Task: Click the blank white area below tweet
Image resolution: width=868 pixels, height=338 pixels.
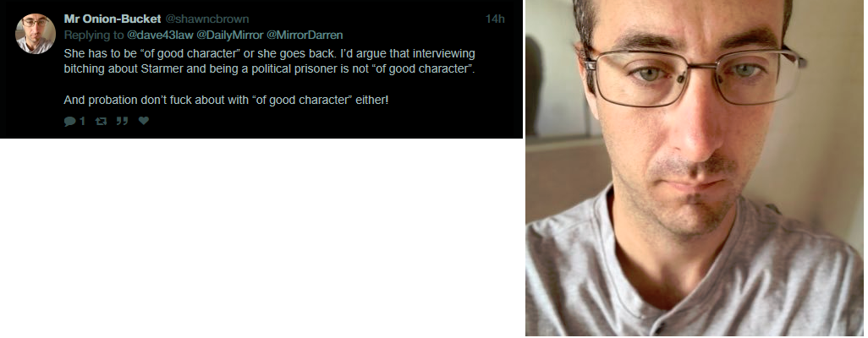Action: [261, 238]
